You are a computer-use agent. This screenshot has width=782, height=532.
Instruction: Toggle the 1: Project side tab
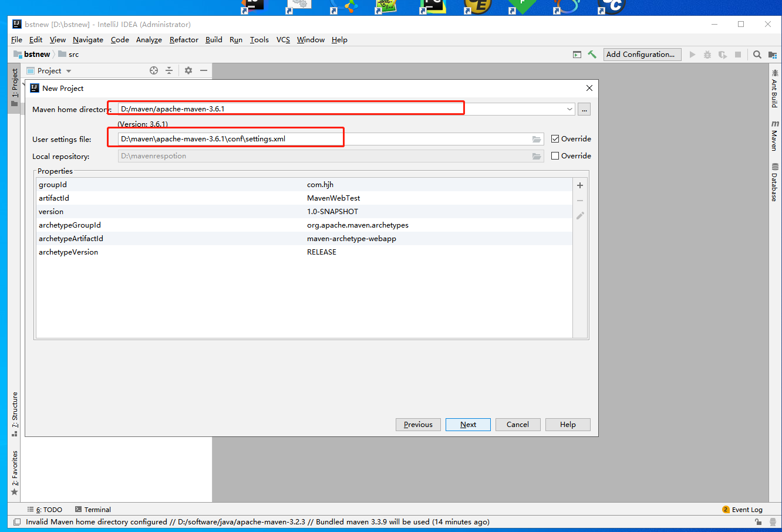tap(15, 87)
